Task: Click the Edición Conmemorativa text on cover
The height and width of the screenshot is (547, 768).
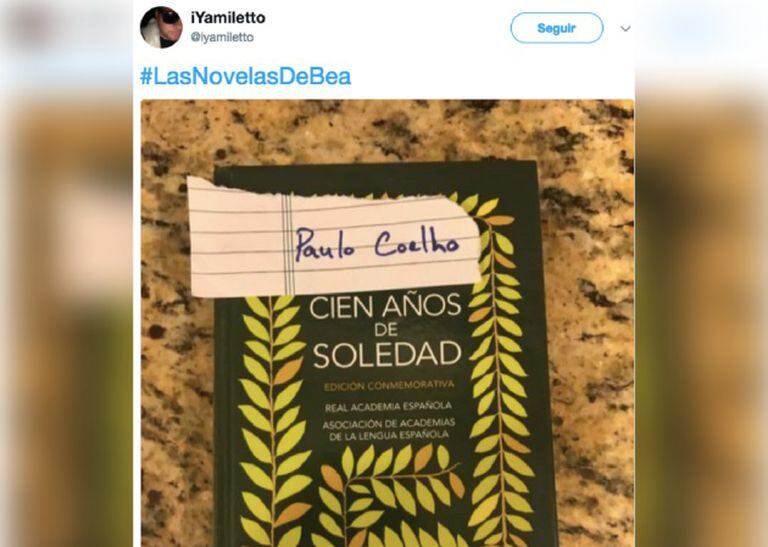Action: (x=389, y=386)
